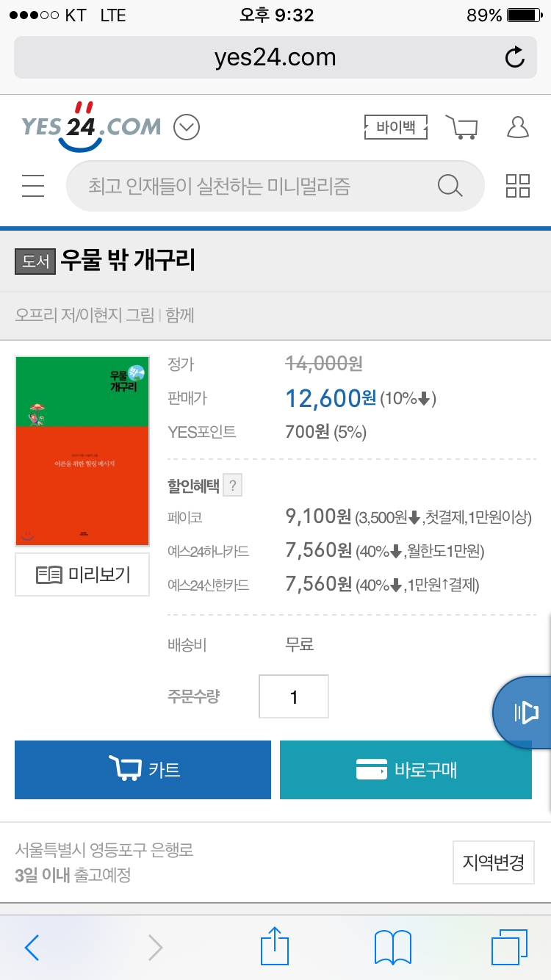The height and width of the screenshot is (980, 551).
Task: Open Safari bookmarks icon
Action: [392, 948]
